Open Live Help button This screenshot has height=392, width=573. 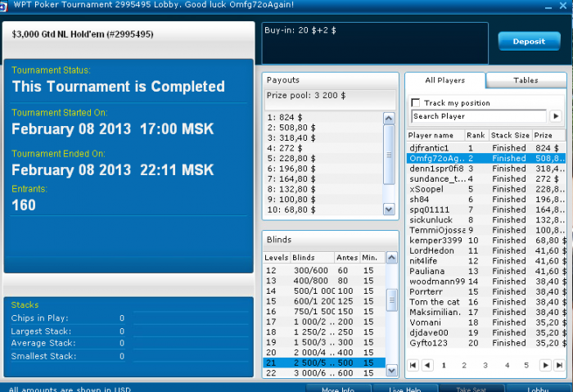[405, 389]
